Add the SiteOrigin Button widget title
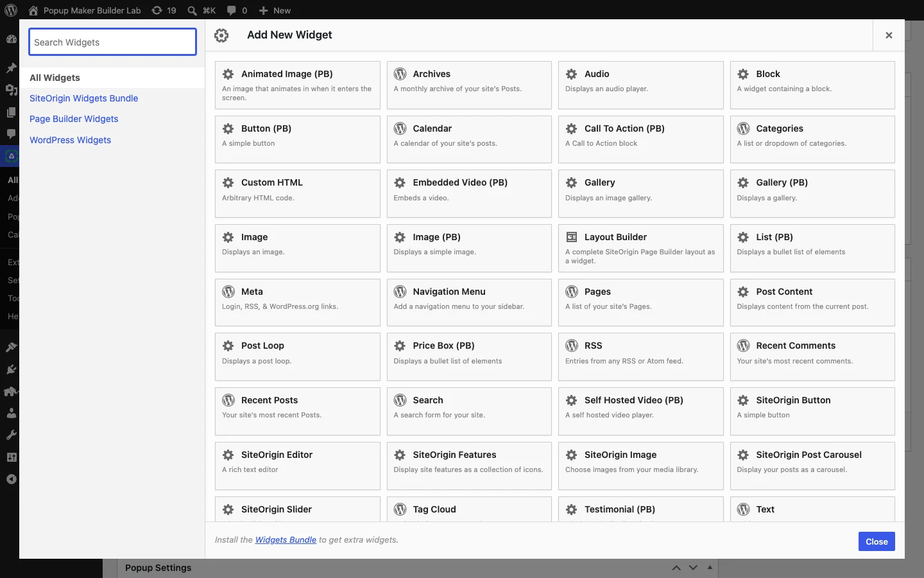The height and width of the screenshot is (578, 924). [793, 400]
